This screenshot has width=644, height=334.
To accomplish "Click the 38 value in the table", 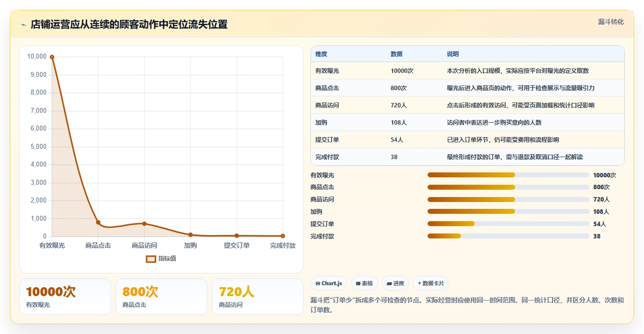I will [x=394, y=157].
